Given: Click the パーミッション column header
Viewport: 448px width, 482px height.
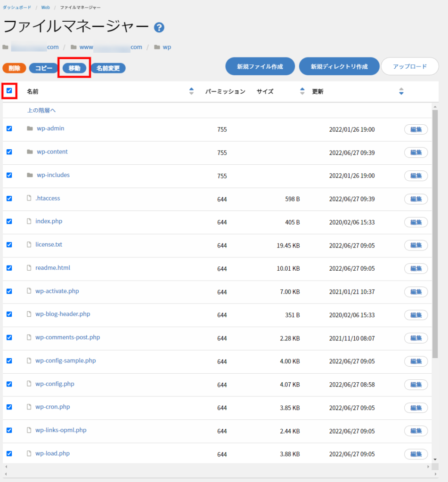Looking at the screenshot, I should click(x=225, y=91).
